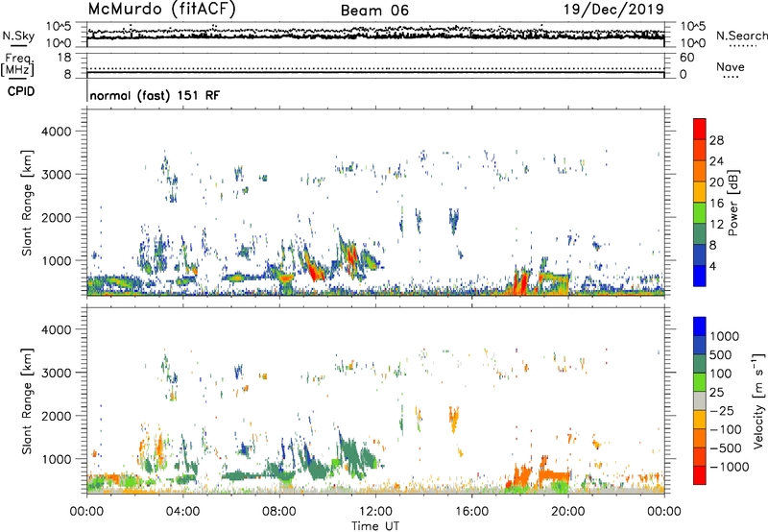Pick the bright blue bottom segment of Power colorbar
Viewport: 768px width, 532px height.
coord(700,277)
